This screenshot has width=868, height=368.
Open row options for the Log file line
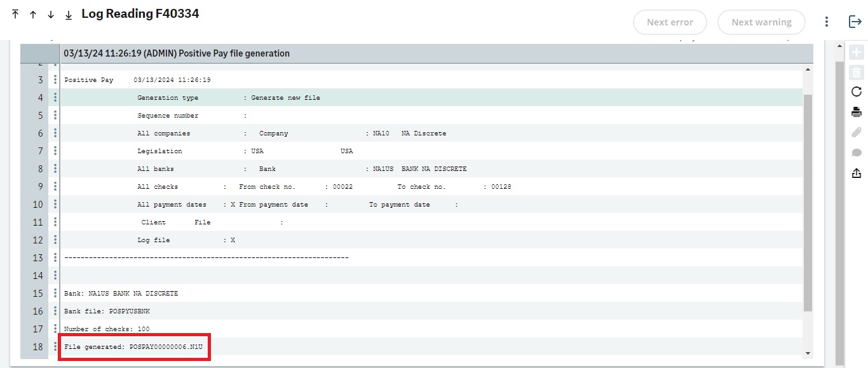tap(55, 240)
